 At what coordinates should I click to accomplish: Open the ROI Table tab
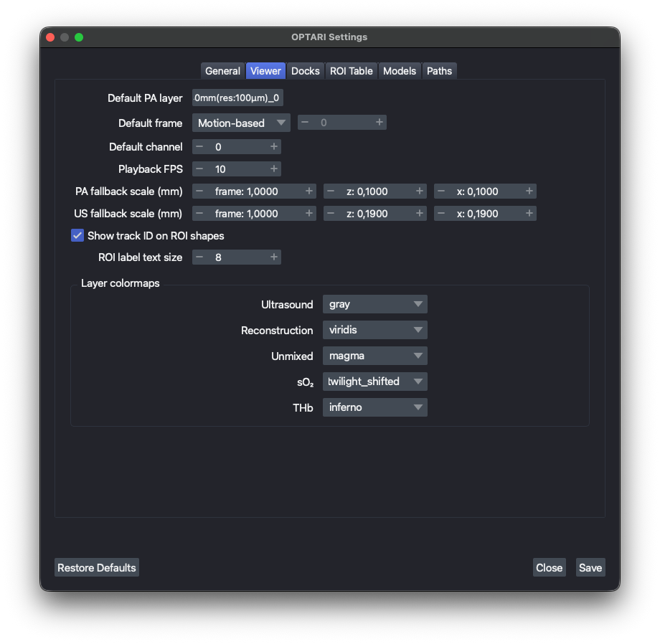coord(351,71)
